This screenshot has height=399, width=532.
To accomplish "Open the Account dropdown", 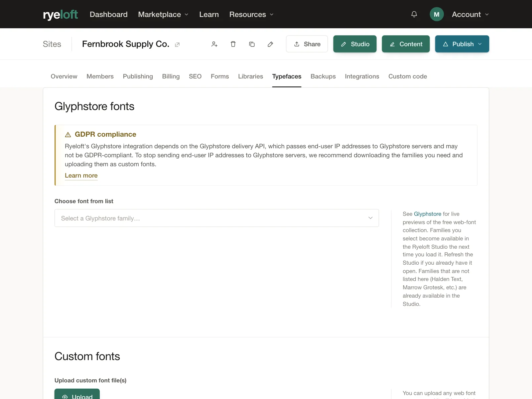I will coord(470,14).
